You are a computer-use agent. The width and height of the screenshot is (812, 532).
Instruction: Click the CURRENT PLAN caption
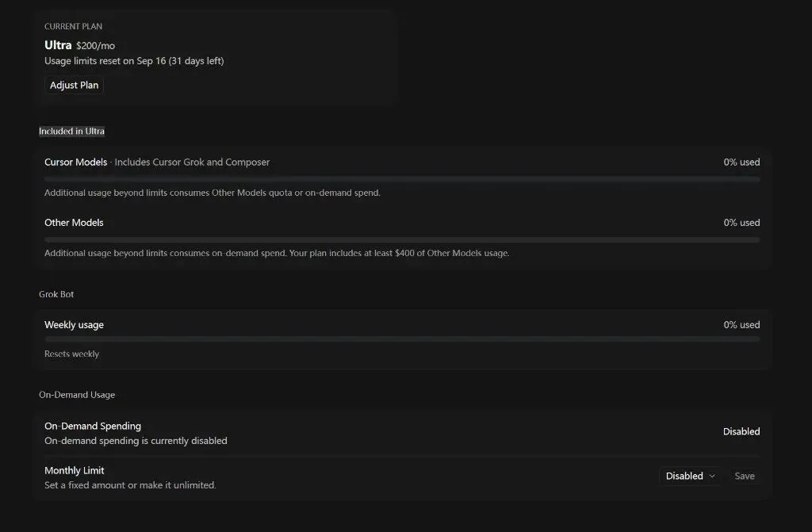pyautogui.click(x=73, y=26)
